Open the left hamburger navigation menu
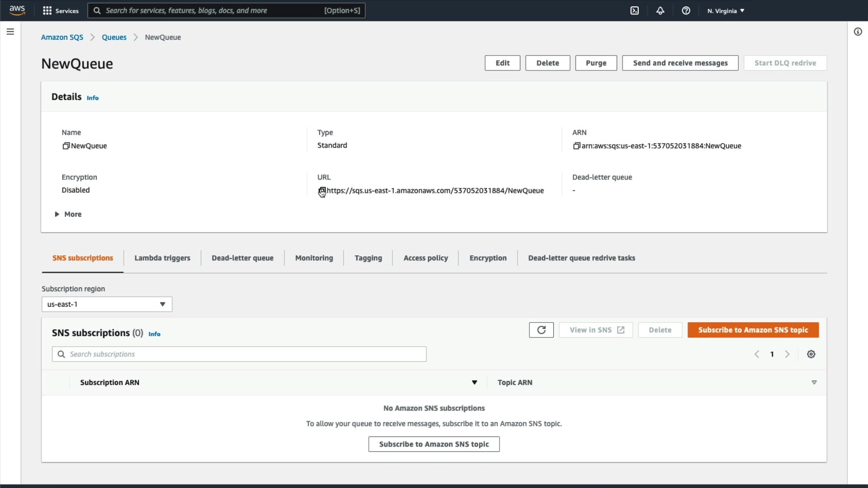The image size is (868, 488). coord(10,32)
